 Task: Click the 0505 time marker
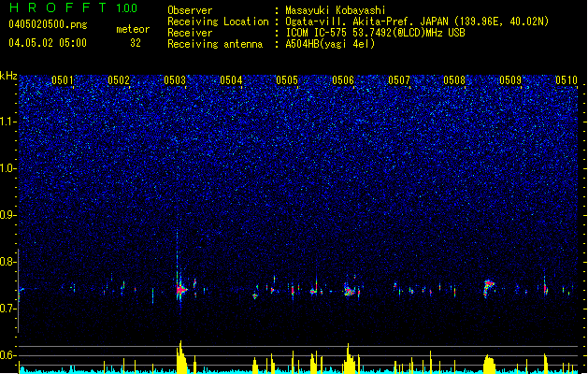click(x=287, y=80)
